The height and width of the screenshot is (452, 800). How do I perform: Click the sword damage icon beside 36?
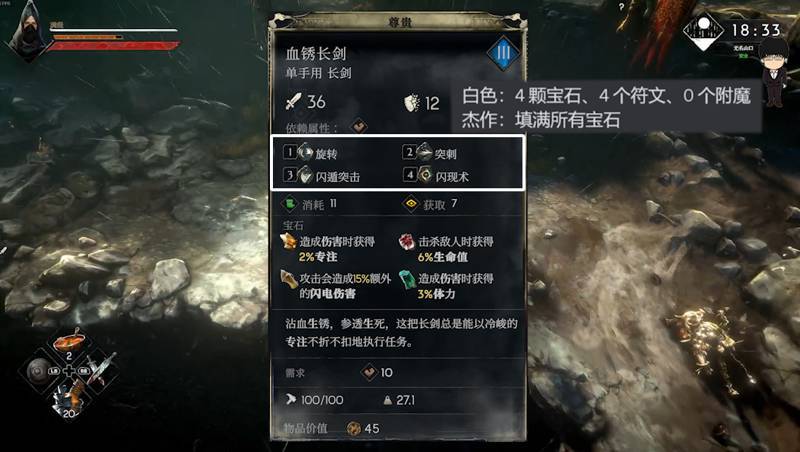[293, 102]
